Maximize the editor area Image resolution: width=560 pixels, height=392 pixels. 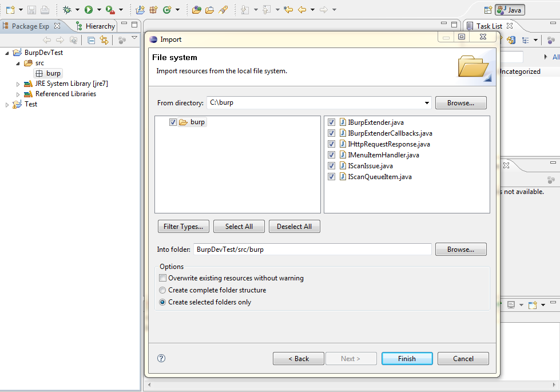point(454,25)
